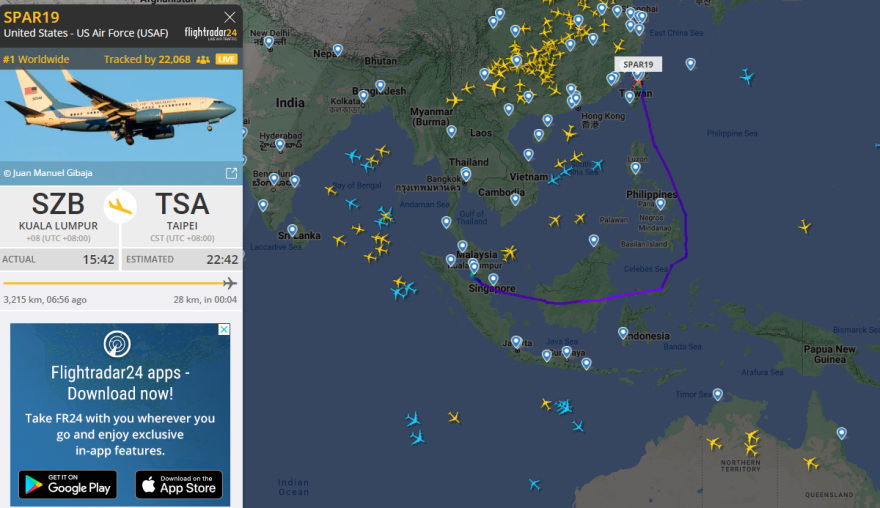Click the airport pin on Sri Lanka
This screenshot has width=880, height=508.
click(293, 229)
